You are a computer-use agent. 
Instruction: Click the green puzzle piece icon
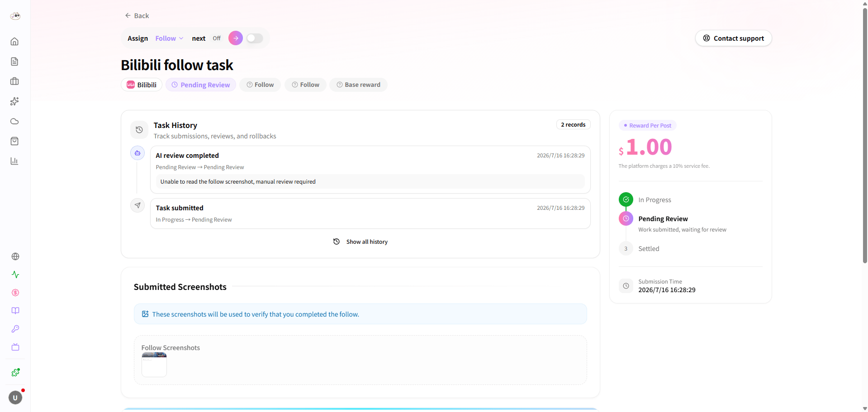[15, 372]
